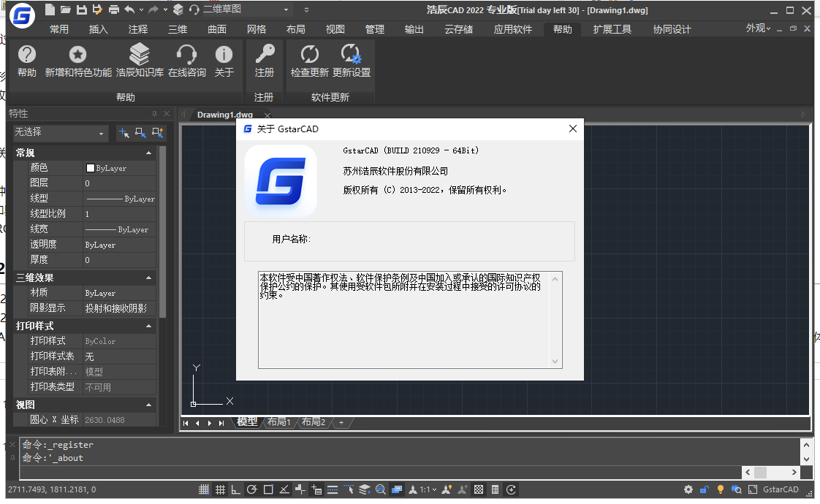Toggle snap mode in status bar
820x504 pixels.
coord(204,489)
